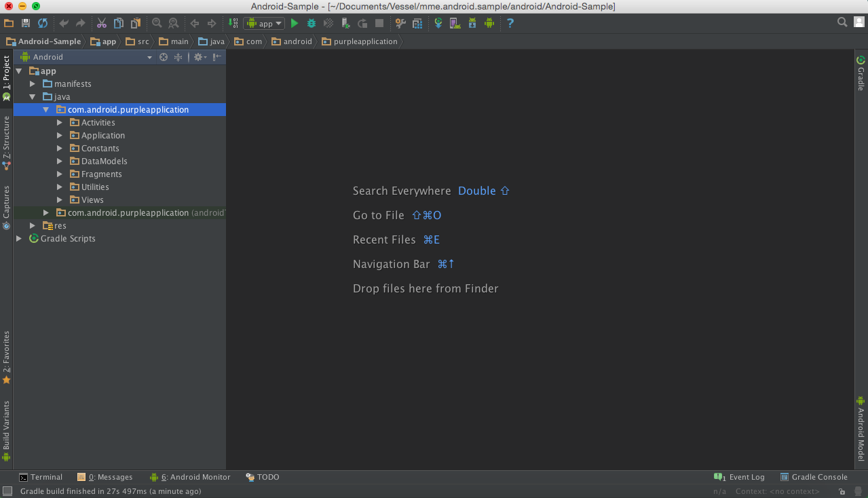Click the Paste clipboard icon
868x498 pixels.
click(136, 23)
